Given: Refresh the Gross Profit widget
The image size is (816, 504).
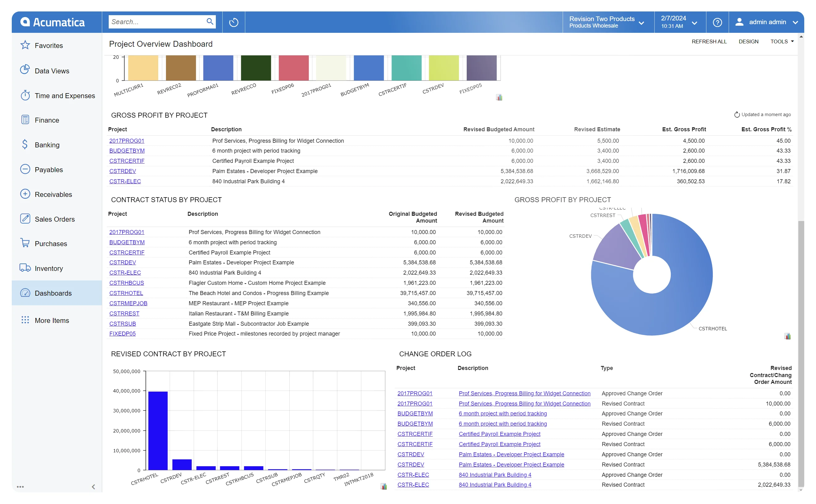Looking at the screenshot, I should click(737, 115).
